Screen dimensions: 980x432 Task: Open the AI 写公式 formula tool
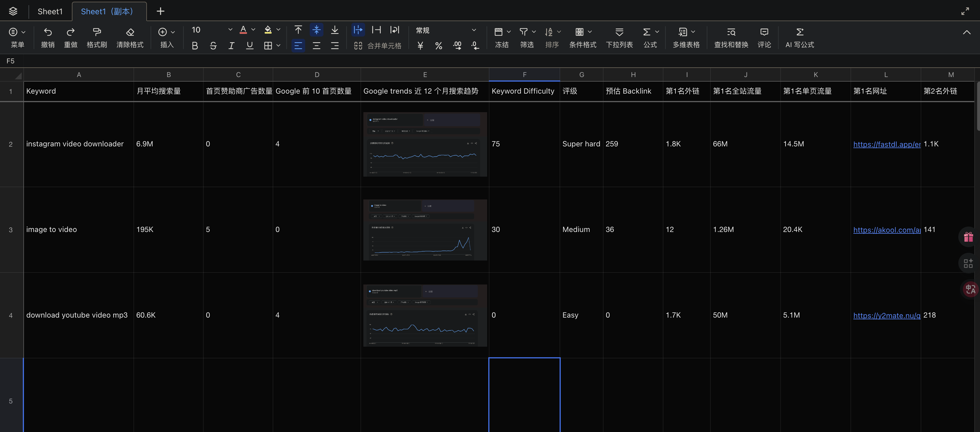tap(800, 32)
